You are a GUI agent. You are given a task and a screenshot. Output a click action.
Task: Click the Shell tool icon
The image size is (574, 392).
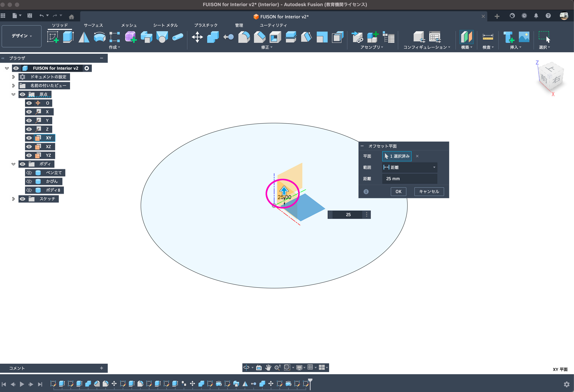pos(275,37)
